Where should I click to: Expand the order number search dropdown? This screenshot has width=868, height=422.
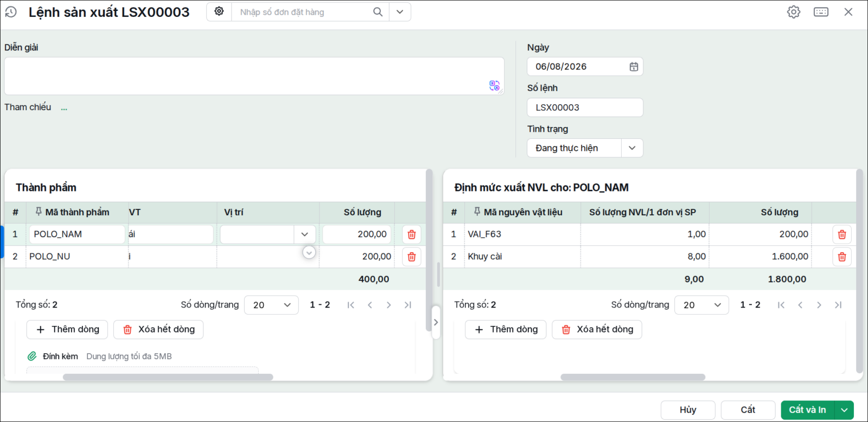[400, 12]
